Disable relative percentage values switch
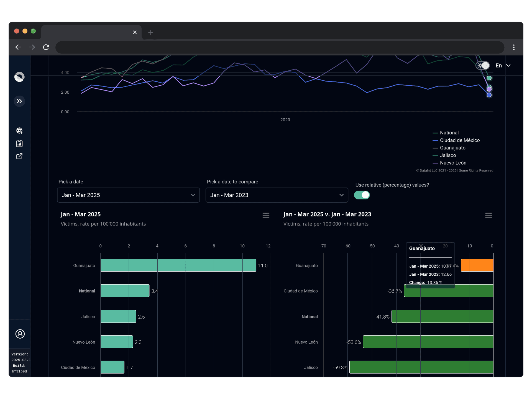Viewport: 532px width, 399px height. (x=362, y=195)
